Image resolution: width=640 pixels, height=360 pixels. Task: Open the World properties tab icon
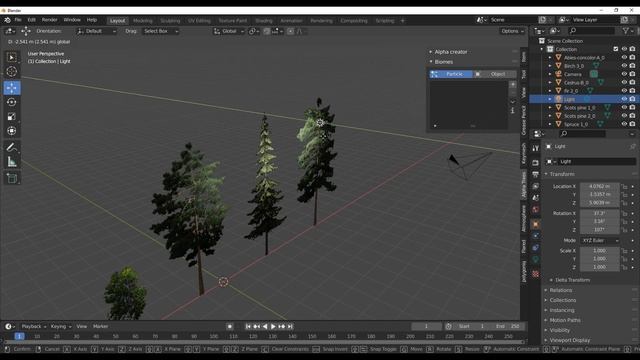(536, 209)
